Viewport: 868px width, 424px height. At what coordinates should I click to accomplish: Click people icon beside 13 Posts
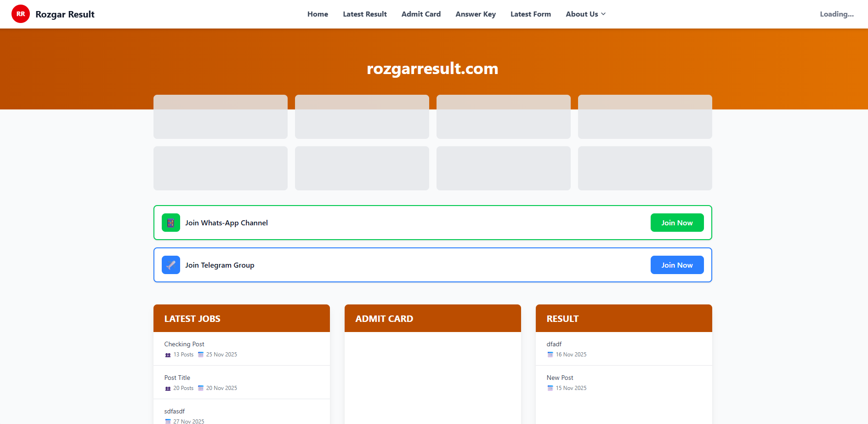point(167,355)
